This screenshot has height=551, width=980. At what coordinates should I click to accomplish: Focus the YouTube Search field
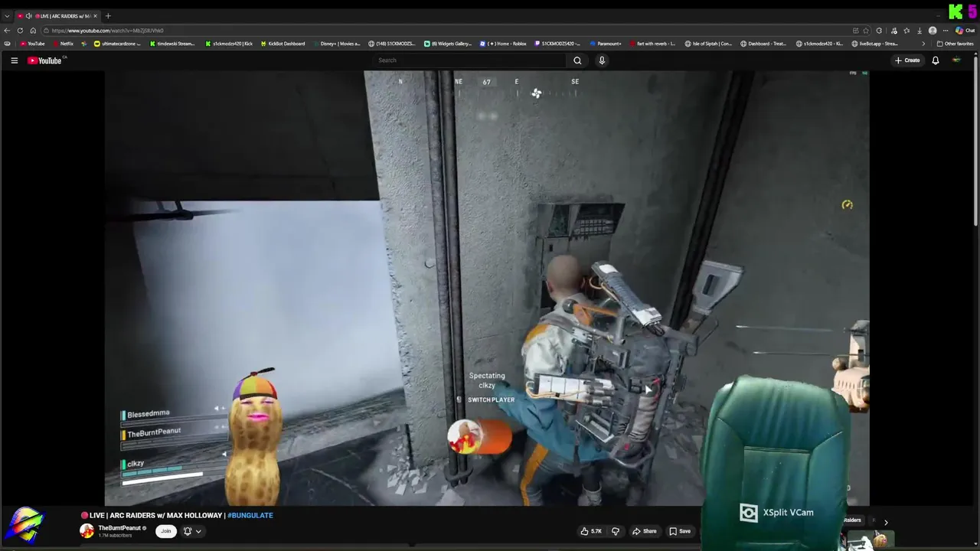pyautogui.click(x=469, y=60)
